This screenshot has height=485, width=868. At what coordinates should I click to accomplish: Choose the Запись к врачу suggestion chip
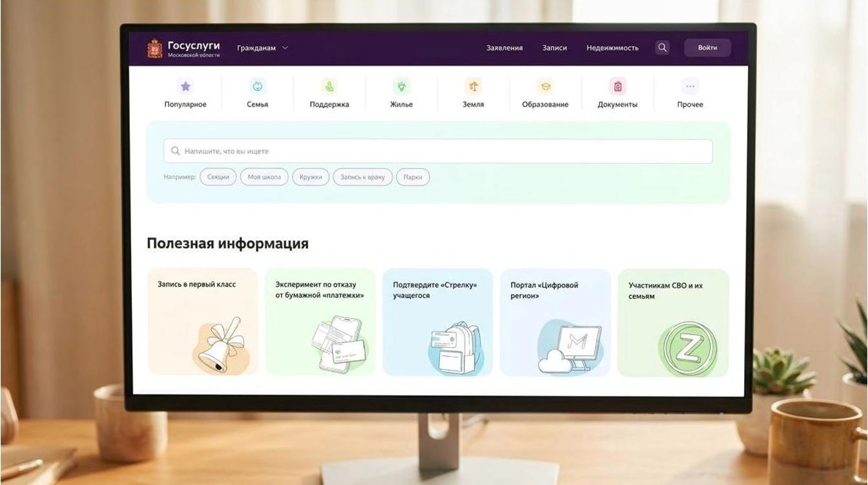[362, 177]
